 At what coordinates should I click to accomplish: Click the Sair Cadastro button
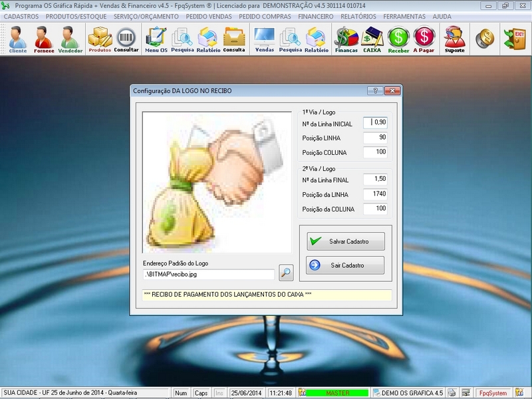[x=345, y=266]
